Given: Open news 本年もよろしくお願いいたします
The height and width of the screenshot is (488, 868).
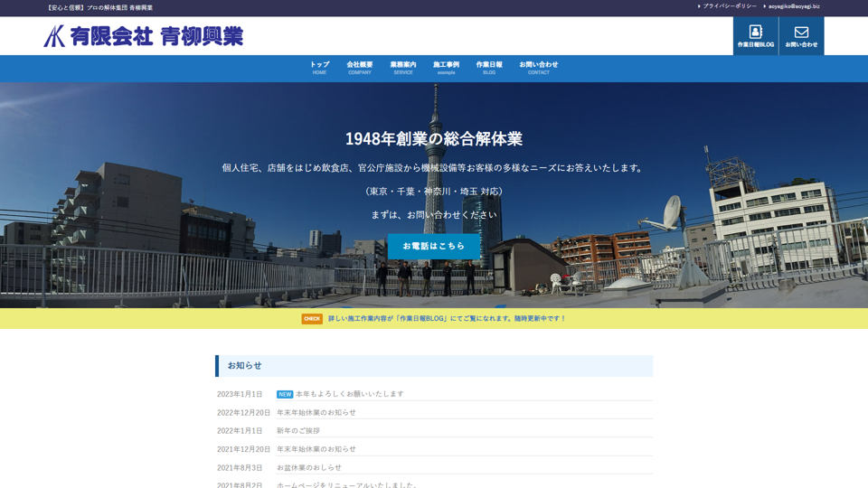Looking at the screenshot, I should (350, 394).
